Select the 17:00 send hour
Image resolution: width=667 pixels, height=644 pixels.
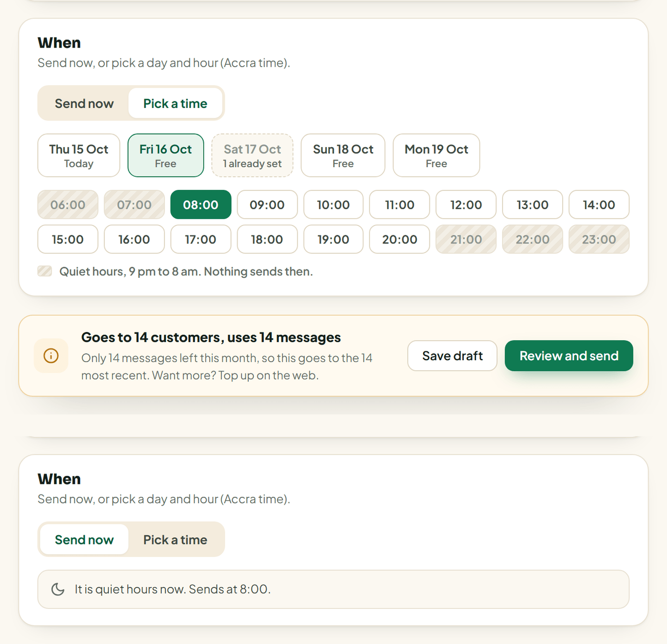click(201, 239)
